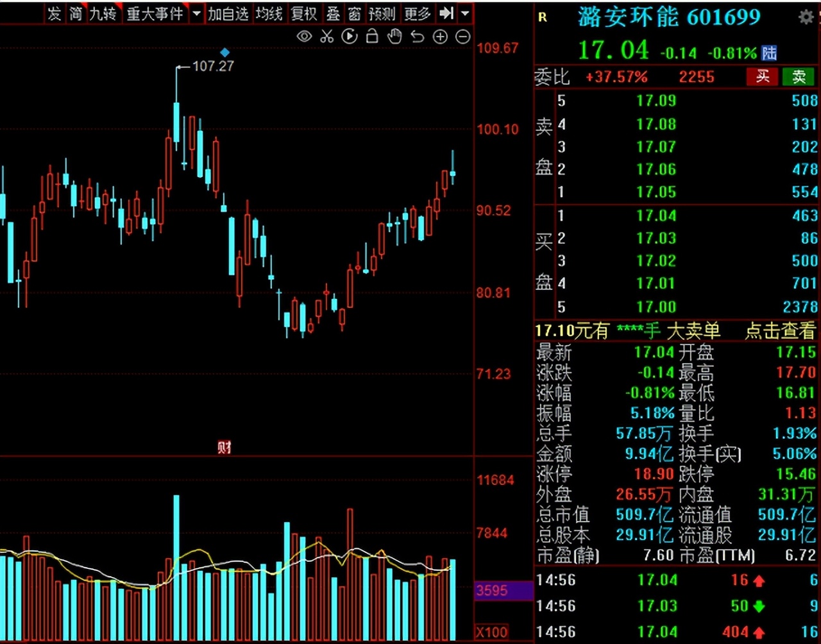Click the 点击查看 link
Image resolution: width=821 pixels, height=644 pixels.
[780, 331]
